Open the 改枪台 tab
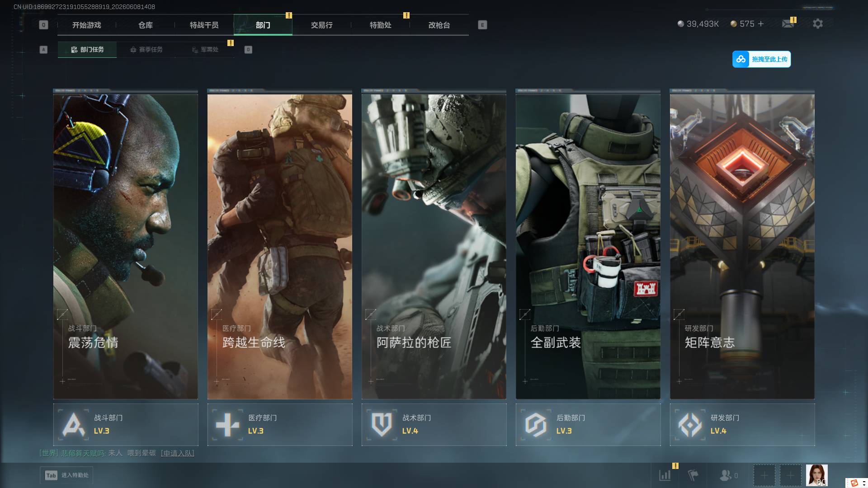This screenshot has width=868, height=488. tap(439, 25)
